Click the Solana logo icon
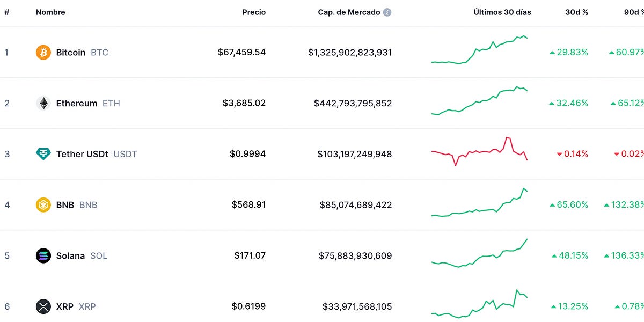The height and width of the screenshot is (322, 644). pyautogui.click(x=43, y=255)
